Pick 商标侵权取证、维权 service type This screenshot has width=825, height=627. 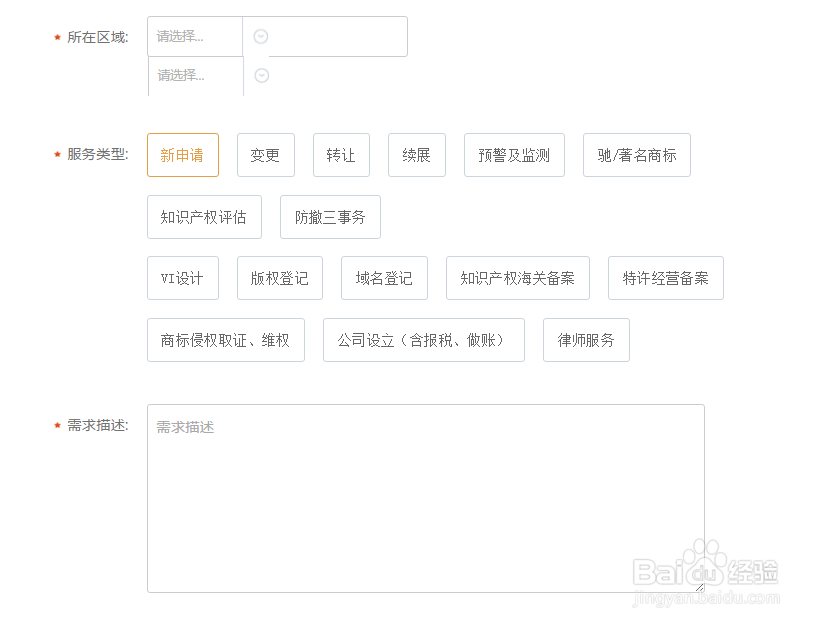click(x=226, y=340)
